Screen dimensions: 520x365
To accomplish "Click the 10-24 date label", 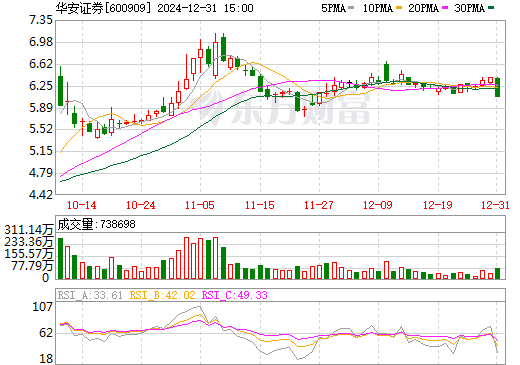I will click(141, 205).
